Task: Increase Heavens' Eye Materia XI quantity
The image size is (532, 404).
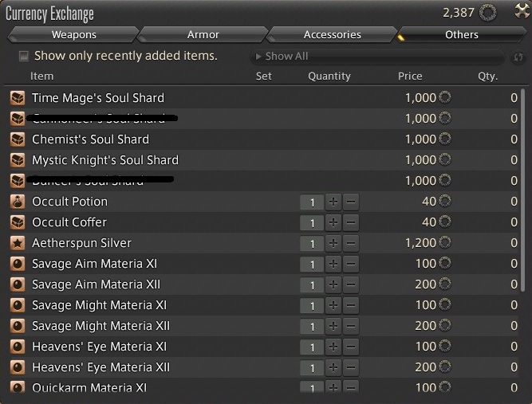Action: pos(333,347)
